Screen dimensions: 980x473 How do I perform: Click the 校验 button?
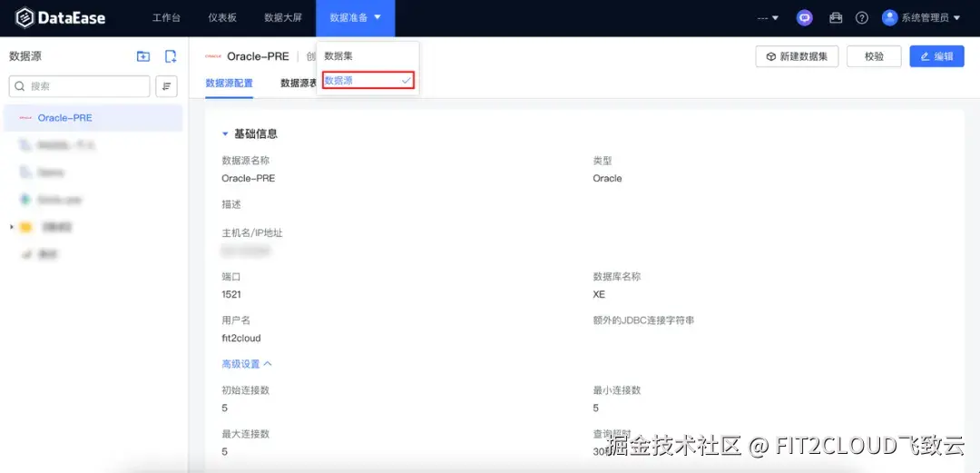click(874, 56)
